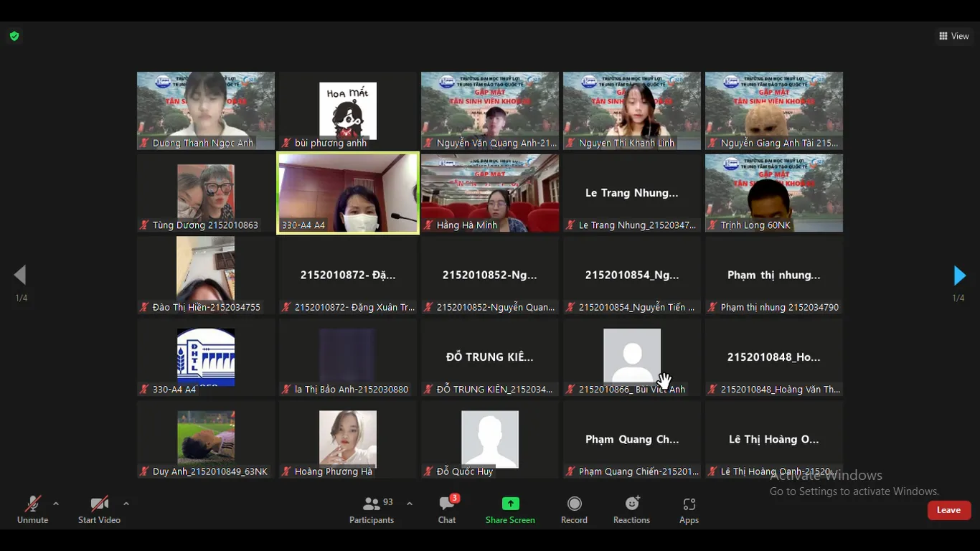Viewport: 980px width, 551px height.
Task: Start recording with Record icon
Action: pyautogui.click(x=574, y=504)
